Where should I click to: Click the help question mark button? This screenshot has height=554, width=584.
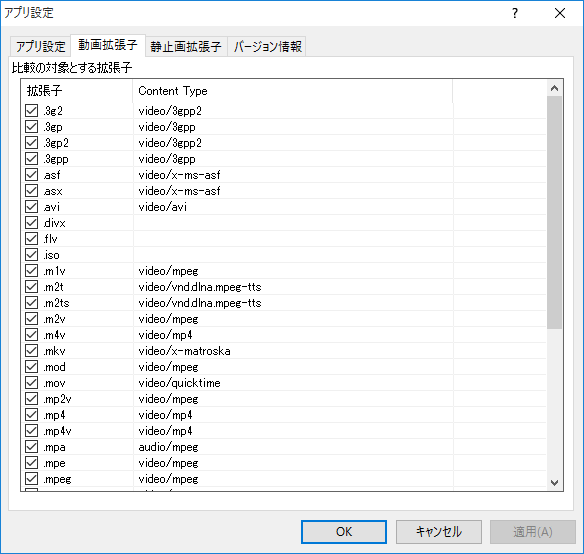click(x=515, y=13)
